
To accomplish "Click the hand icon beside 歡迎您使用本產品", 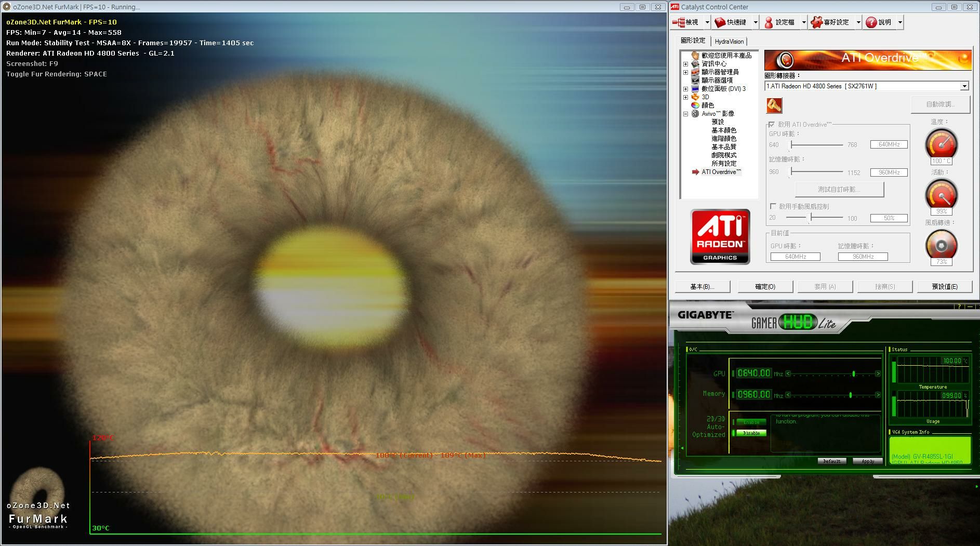I will tap(695, 55).
